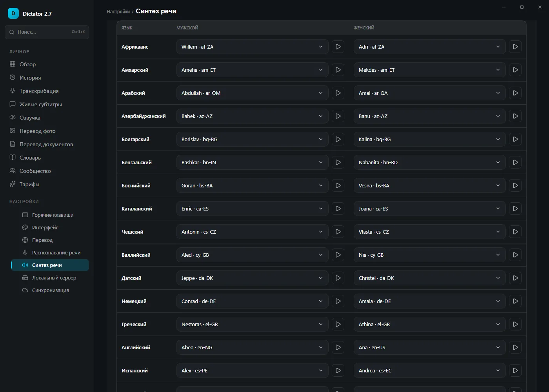Open Горячие клавиши settings

tap(50, 215)
